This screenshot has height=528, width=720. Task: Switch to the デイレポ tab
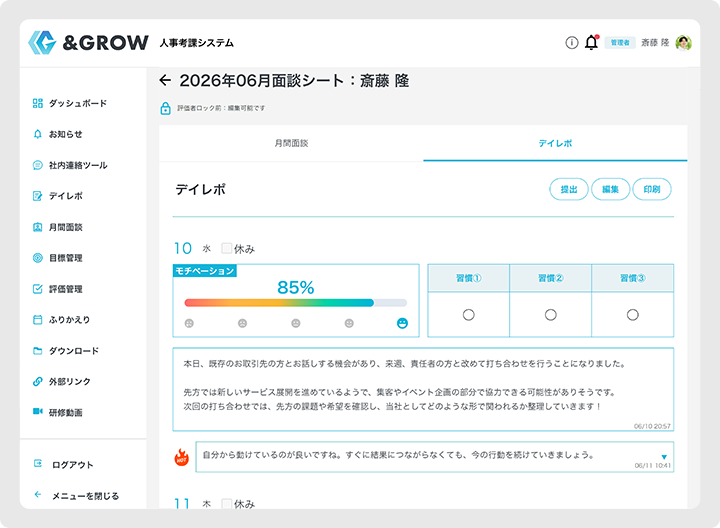[555, 143]
